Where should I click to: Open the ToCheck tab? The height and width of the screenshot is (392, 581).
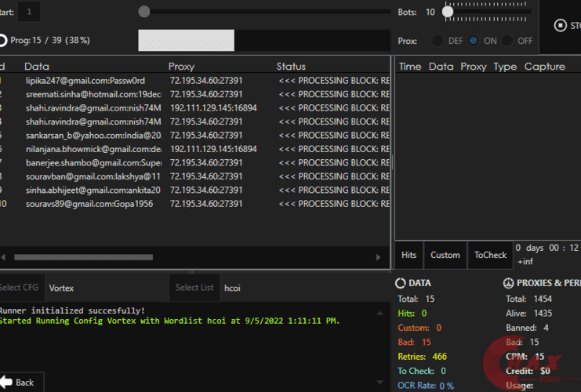click(x=491, y=255)
